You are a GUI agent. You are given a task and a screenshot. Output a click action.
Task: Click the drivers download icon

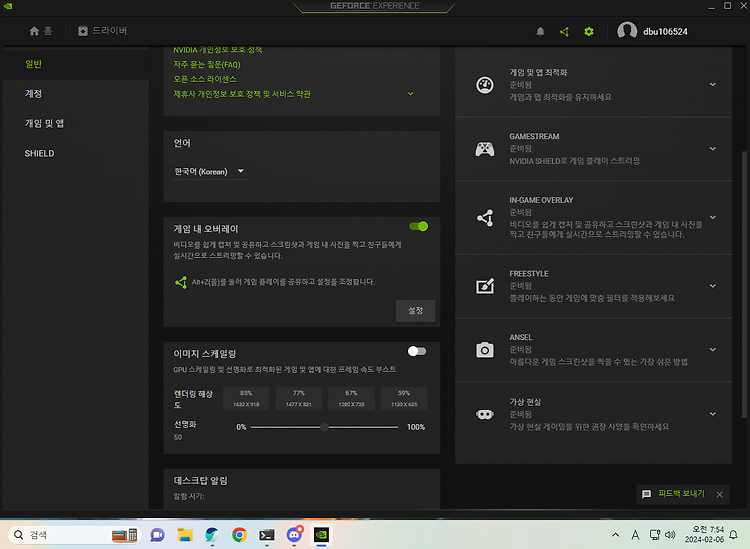[x=83, y=31]
